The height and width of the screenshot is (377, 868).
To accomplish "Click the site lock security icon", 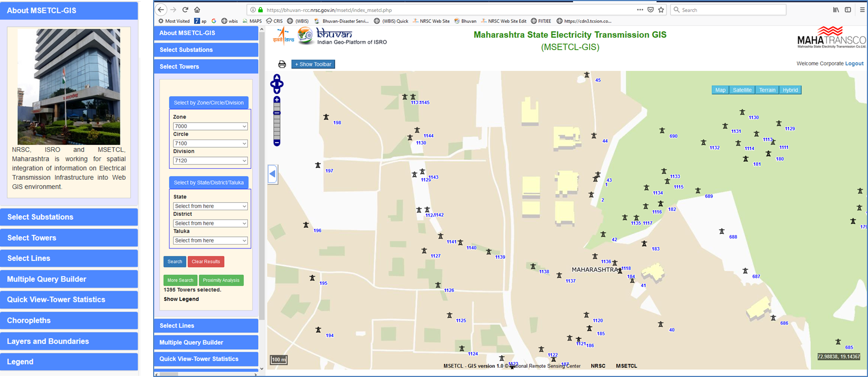I will pyautogui.click(x=260, y=10).
